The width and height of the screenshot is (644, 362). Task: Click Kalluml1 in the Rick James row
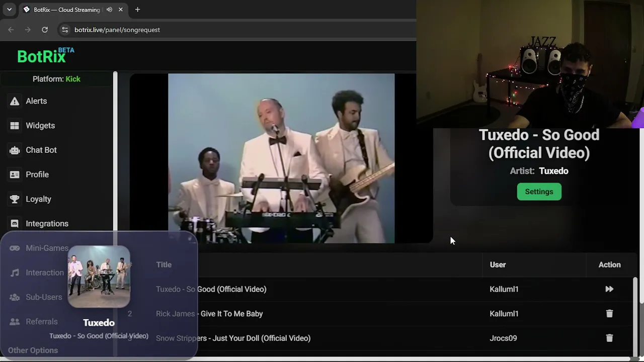coord(504,314)
